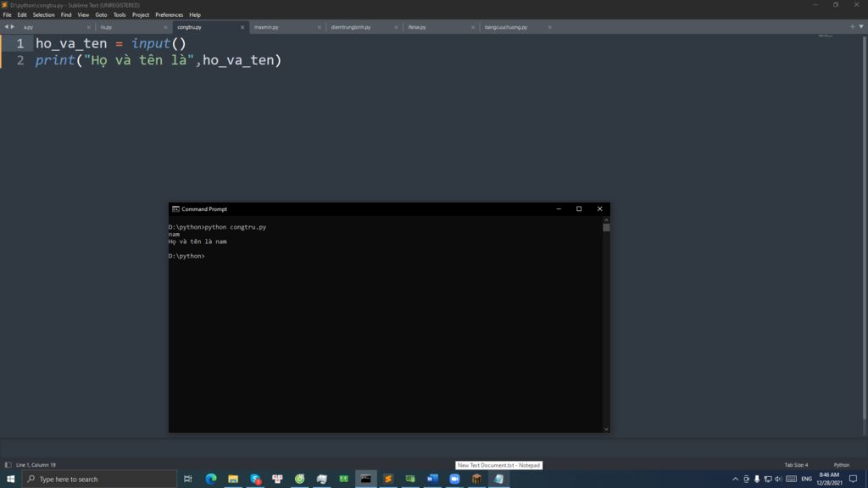Click the previous tab arrow
The image size is (868, 488).
pyautogui.click(x=6, y=26)
